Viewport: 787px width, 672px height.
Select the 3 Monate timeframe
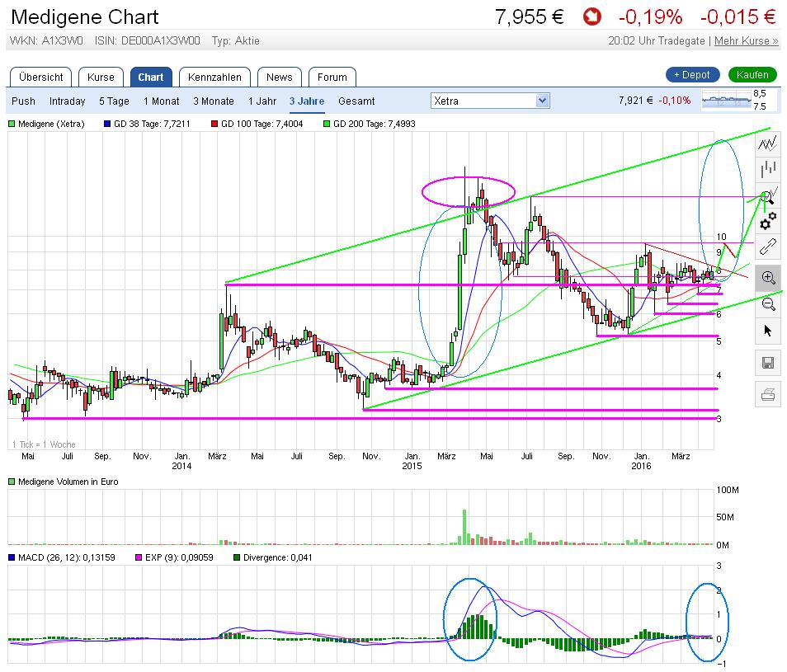tap(214, 101)
